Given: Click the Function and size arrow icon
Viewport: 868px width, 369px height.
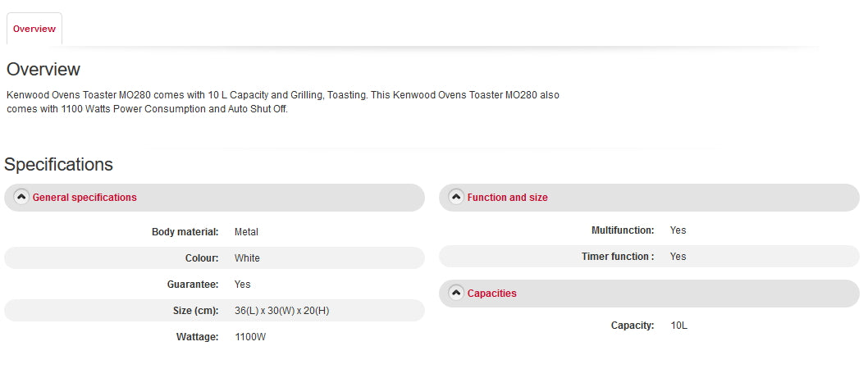Looking at the screenshot, I should (x=456, y=197).
